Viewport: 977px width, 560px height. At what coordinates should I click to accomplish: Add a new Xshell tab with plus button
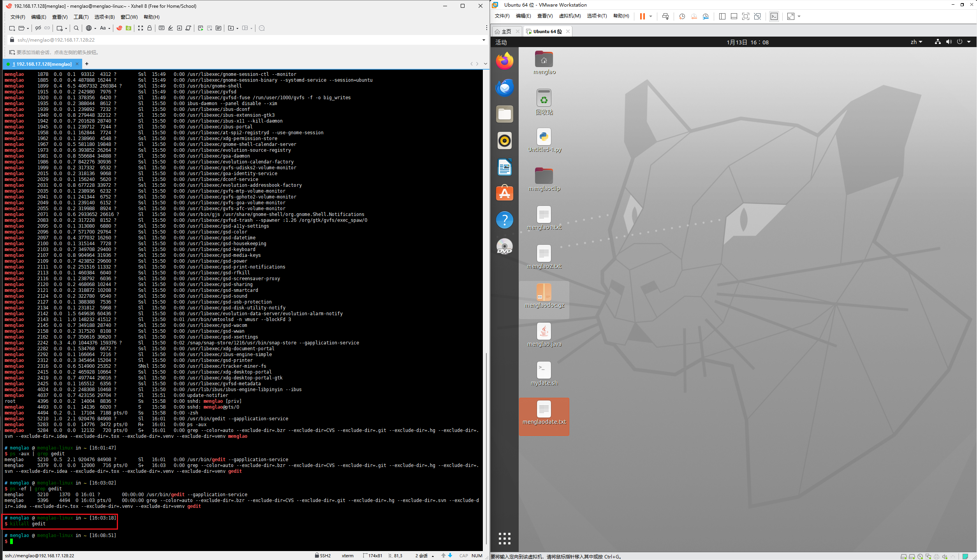coord(87,64)
